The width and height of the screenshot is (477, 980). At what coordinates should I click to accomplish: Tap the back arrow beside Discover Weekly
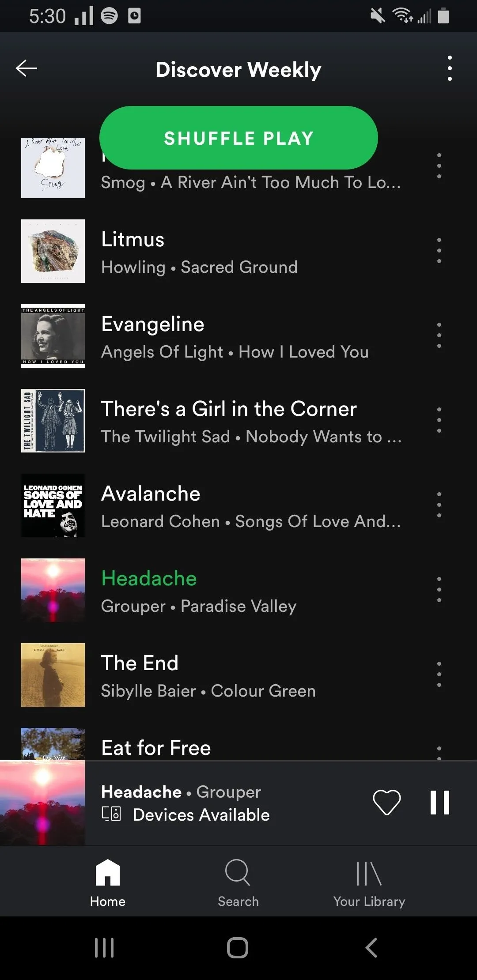point(26,68)
